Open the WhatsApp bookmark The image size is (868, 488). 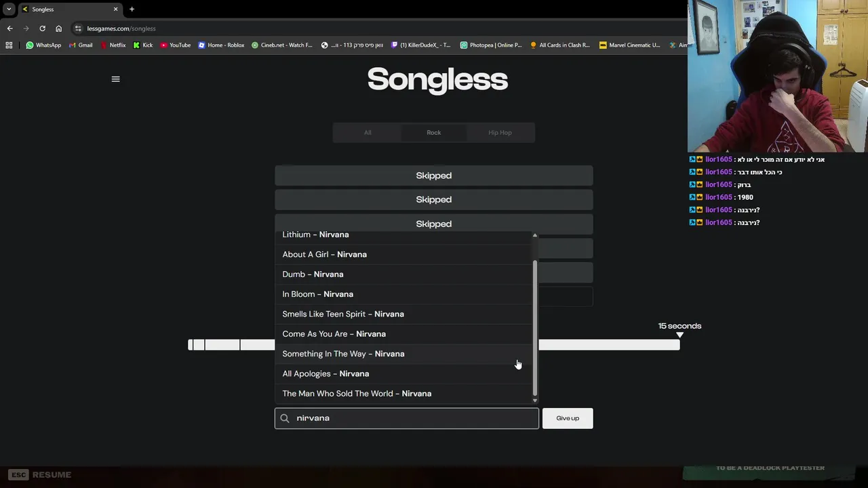[x=43, y=45]
